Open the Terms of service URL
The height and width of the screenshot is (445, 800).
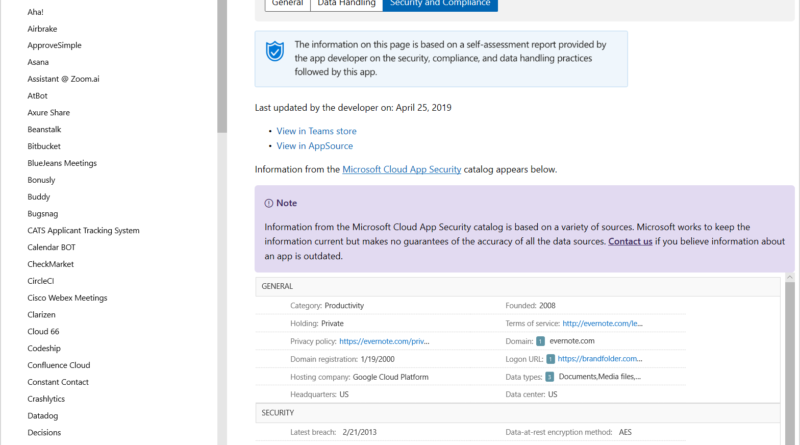pyautogui.click(x=603, y=324)
